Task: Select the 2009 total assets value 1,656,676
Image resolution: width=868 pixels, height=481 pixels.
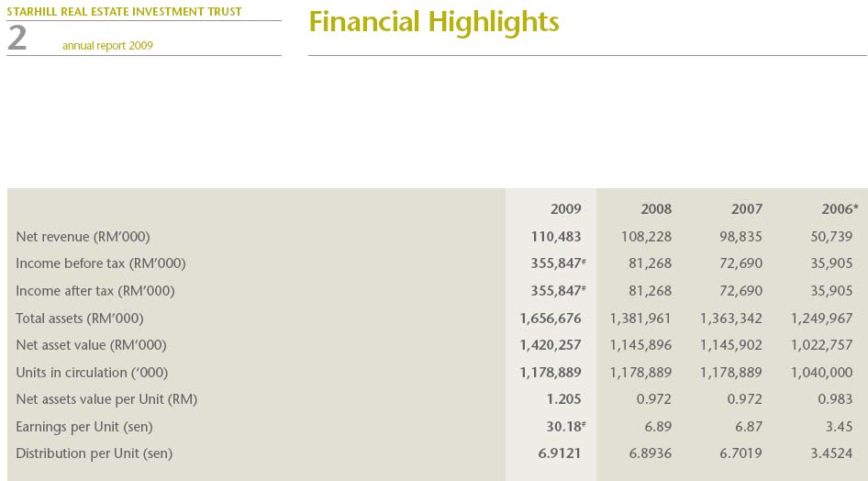Action: (551, 319)
